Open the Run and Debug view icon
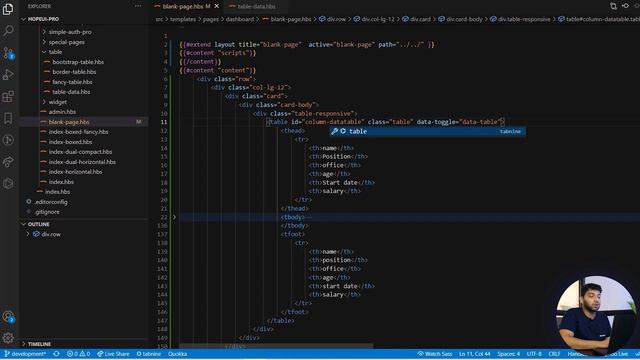 click(8, 75)
